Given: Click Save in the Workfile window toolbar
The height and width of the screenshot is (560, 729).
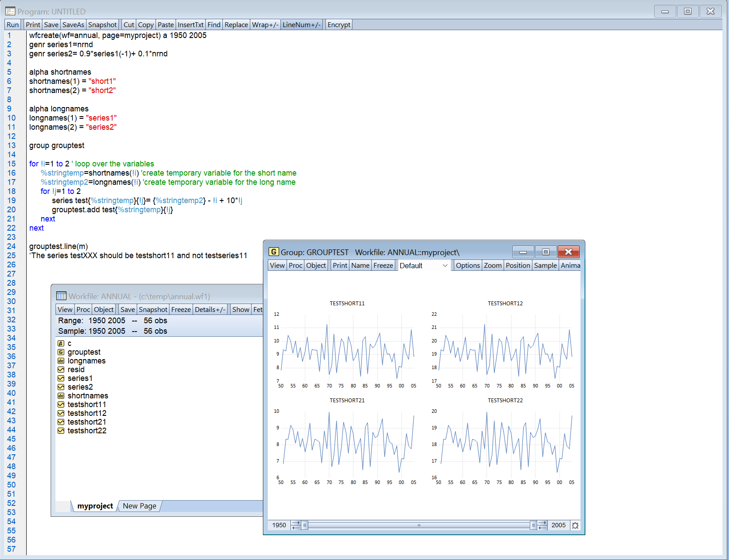Looking at the screenshot, I should tap(128, 310).
